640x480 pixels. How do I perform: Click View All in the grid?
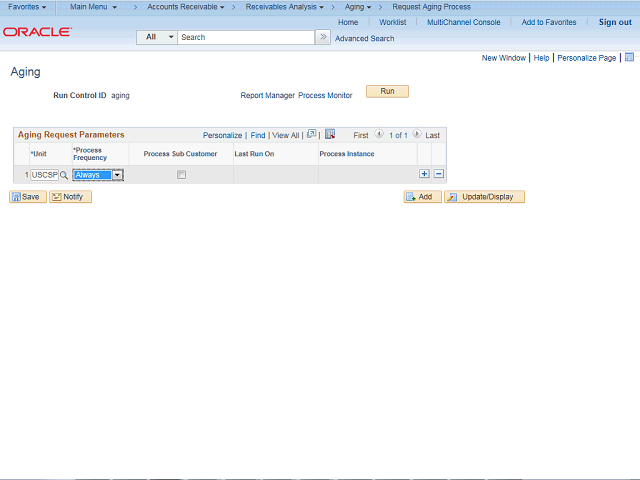click(285, 136)
